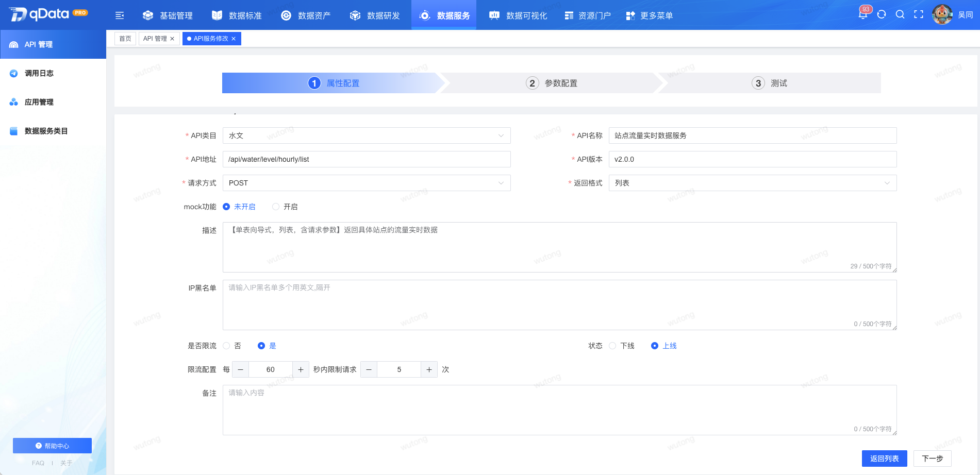This screenshot has height=475, width=980.
Task: Collapse the sidebar with the hamburger icon
Action: pos(120,15)
